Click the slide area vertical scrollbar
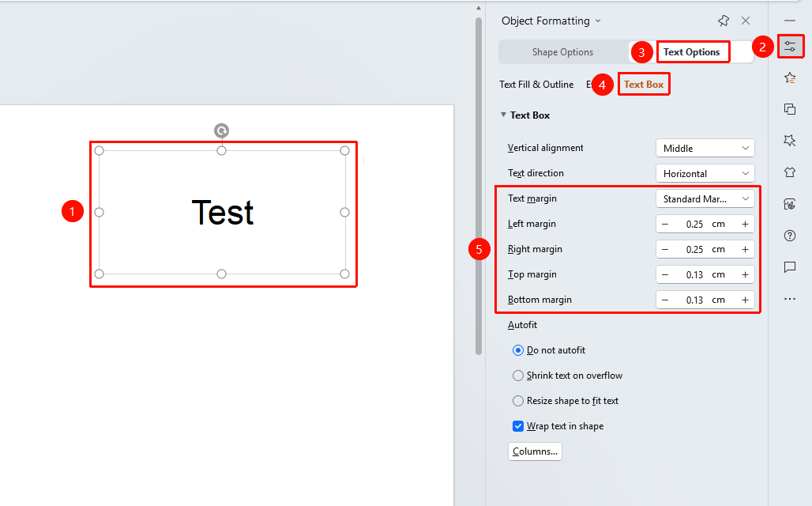This screenshot has width=812, height=506. [479, 187]
